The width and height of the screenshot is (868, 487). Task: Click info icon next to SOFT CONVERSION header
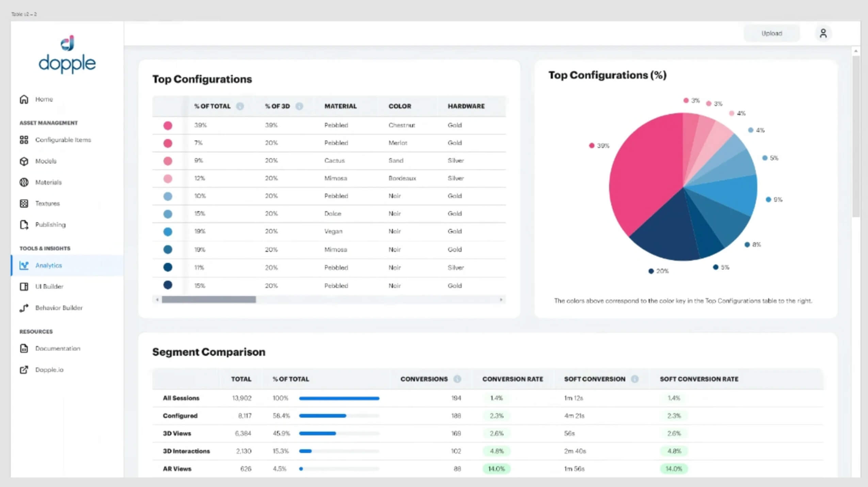coord(635,379)
